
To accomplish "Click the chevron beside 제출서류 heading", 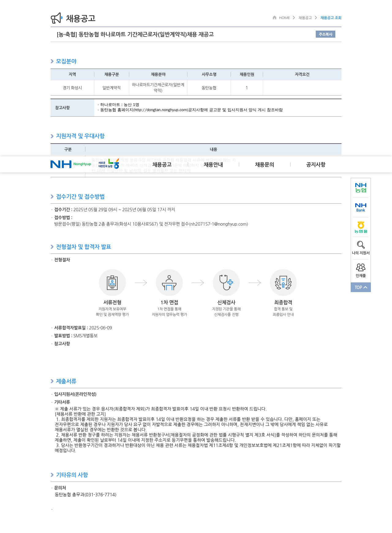I will click(x=52, y=381).
